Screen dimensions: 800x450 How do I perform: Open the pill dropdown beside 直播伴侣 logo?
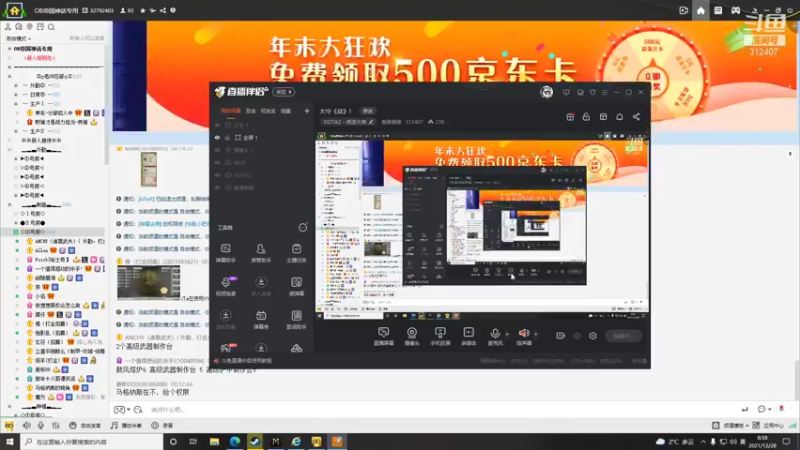pos(284,92)
